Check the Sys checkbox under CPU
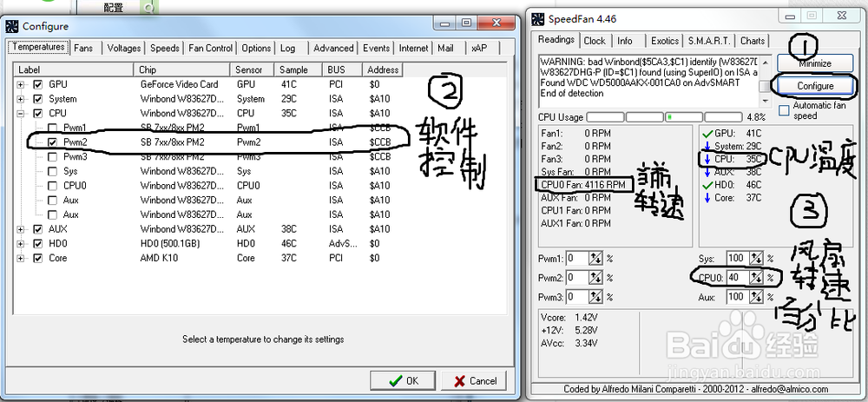Viewport: 868px width, 402px height. [x=52, y=171]
